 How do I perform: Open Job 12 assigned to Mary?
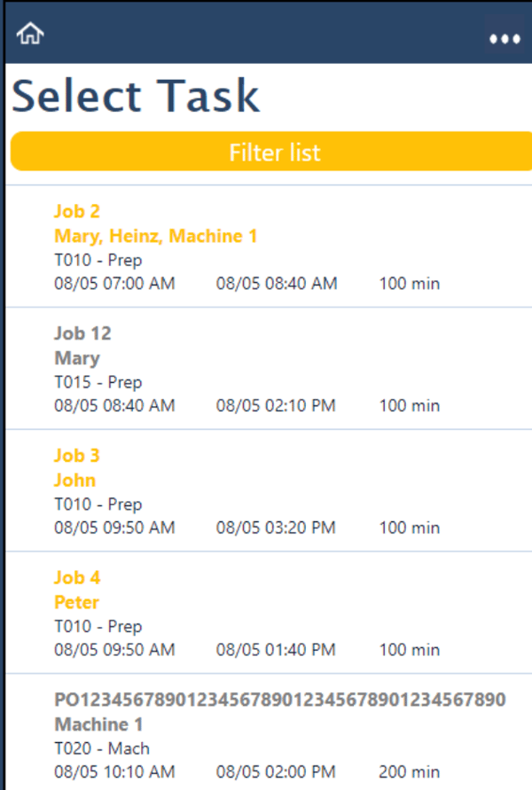point(81,333)
